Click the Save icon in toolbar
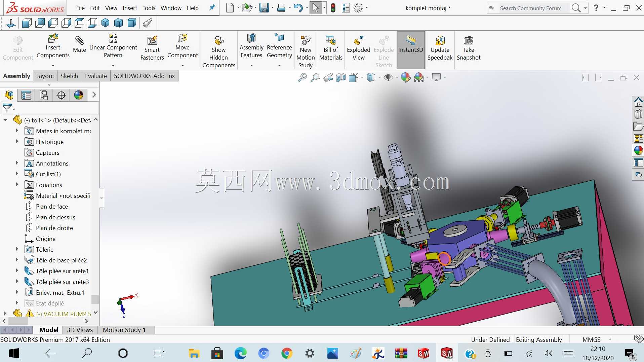 tap(265, 8)
